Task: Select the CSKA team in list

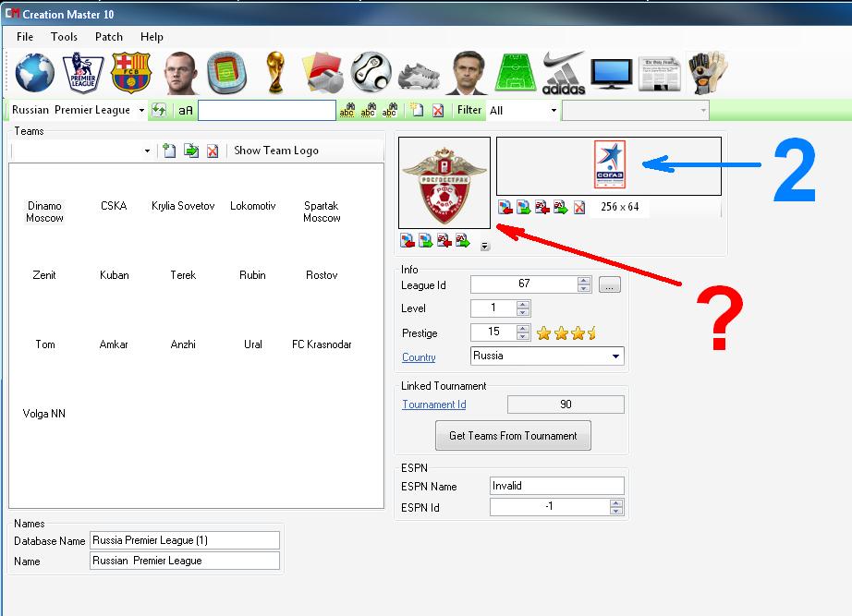Action: pos(114,206)
